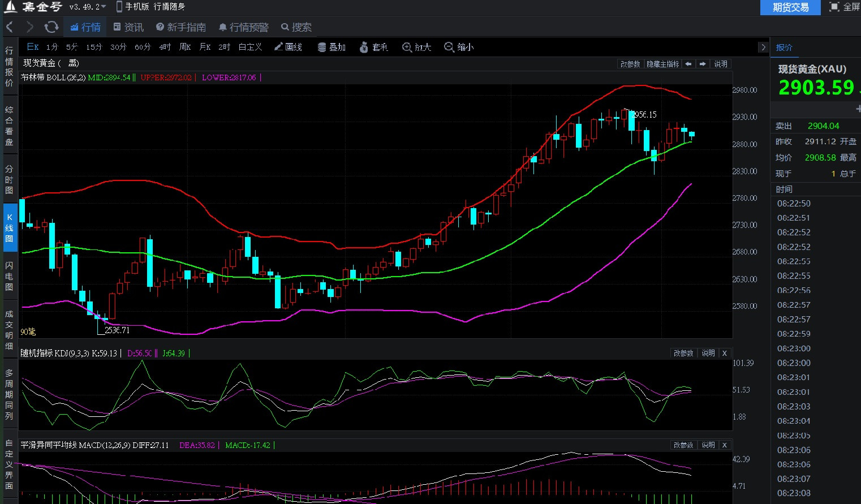The image size is (861, 504).
Task: Open the 套利 arbitrage tool
Action: 373,47
